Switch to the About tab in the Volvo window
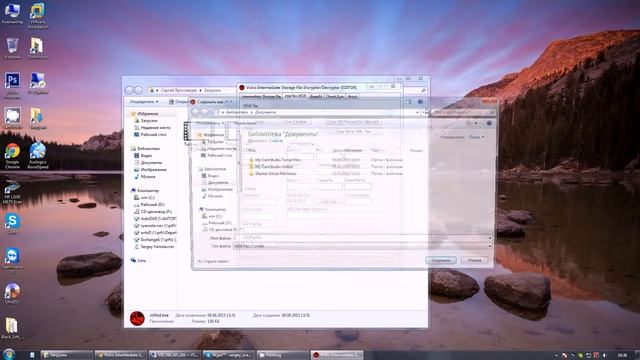The image size is (640, 360). [x=352, y=96]
